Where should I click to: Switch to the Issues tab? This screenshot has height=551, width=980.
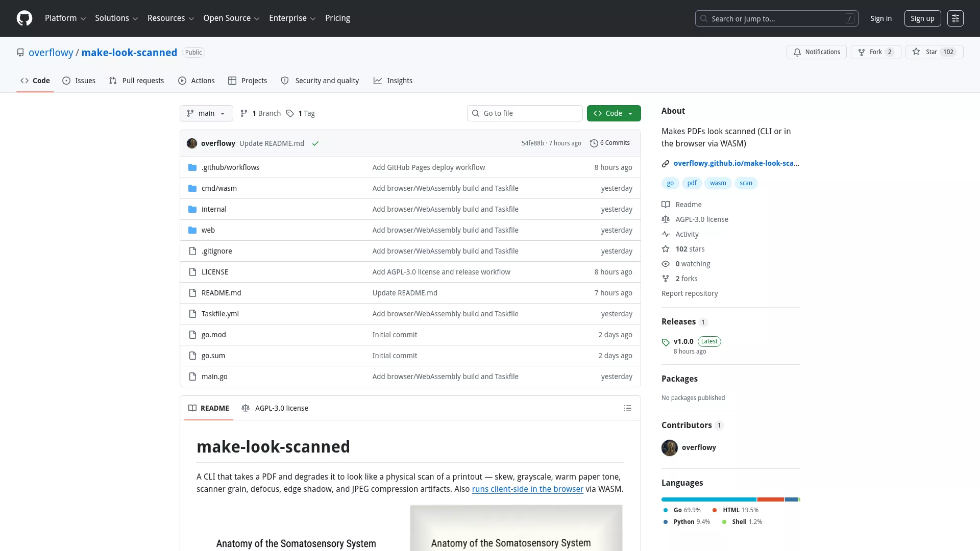coord(79,81)
